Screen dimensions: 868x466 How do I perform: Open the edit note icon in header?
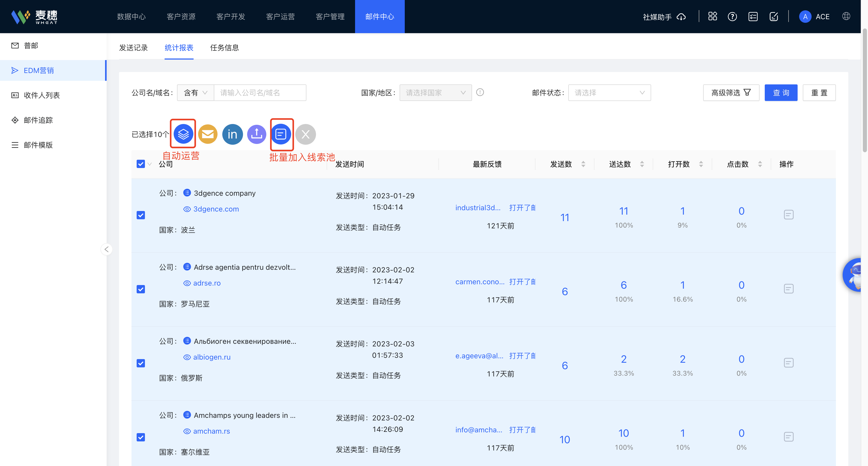[774, 17]
